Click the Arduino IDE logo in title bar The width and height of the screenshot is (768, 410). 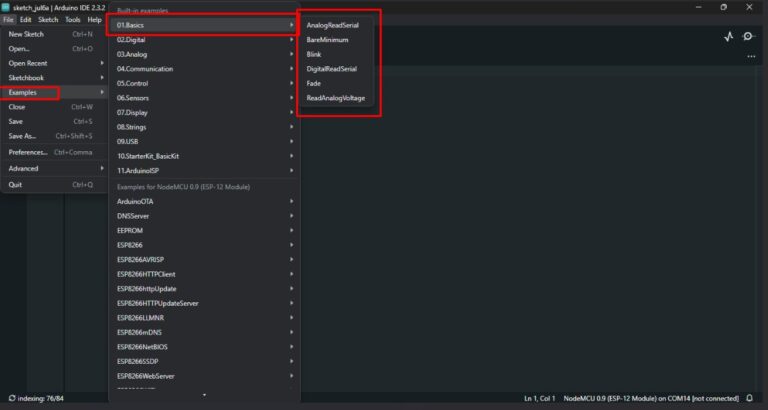pyautogui.click(x=6, y=6)
